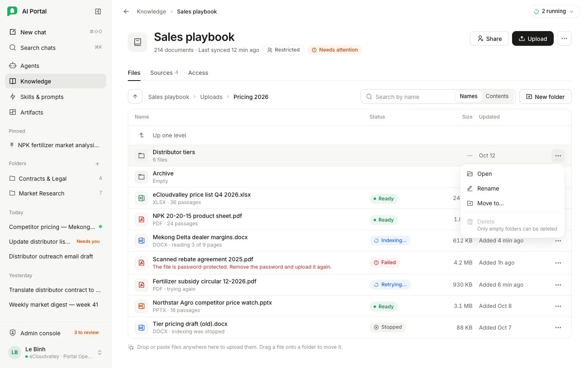
Task: Add a new folder with plus icon
Action: pos(98,164)
